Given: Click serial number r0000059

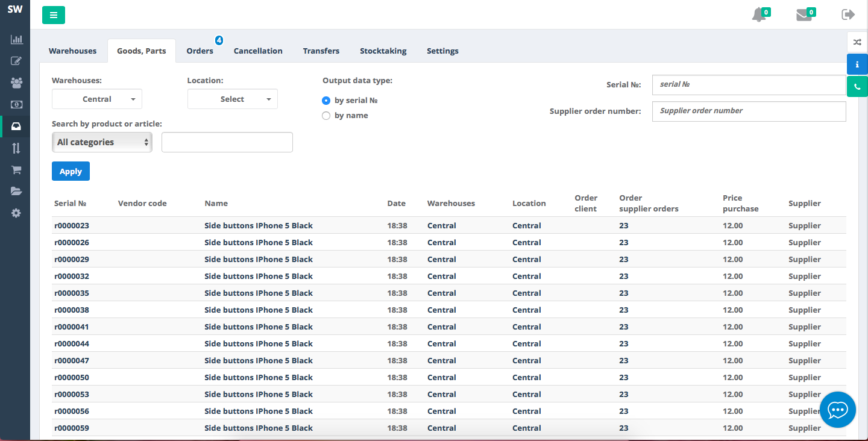Looking at the screenshot, I should (72, 428).
